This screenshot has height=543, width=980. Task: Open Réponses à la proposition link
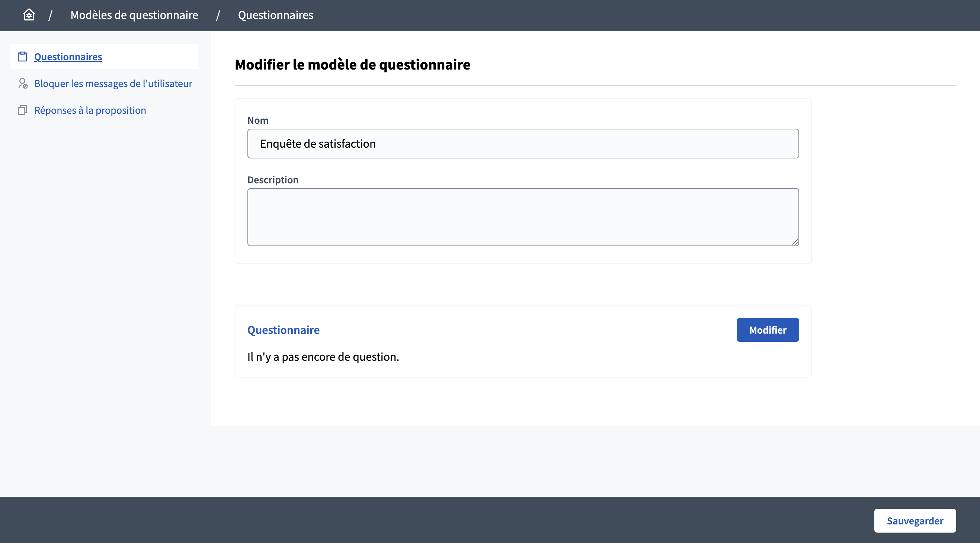click(90, 110)
